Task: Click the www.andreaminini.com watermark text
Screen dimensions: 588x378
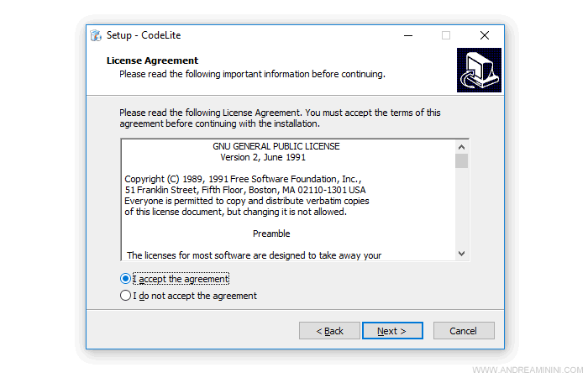Action: tap(525, 370)
